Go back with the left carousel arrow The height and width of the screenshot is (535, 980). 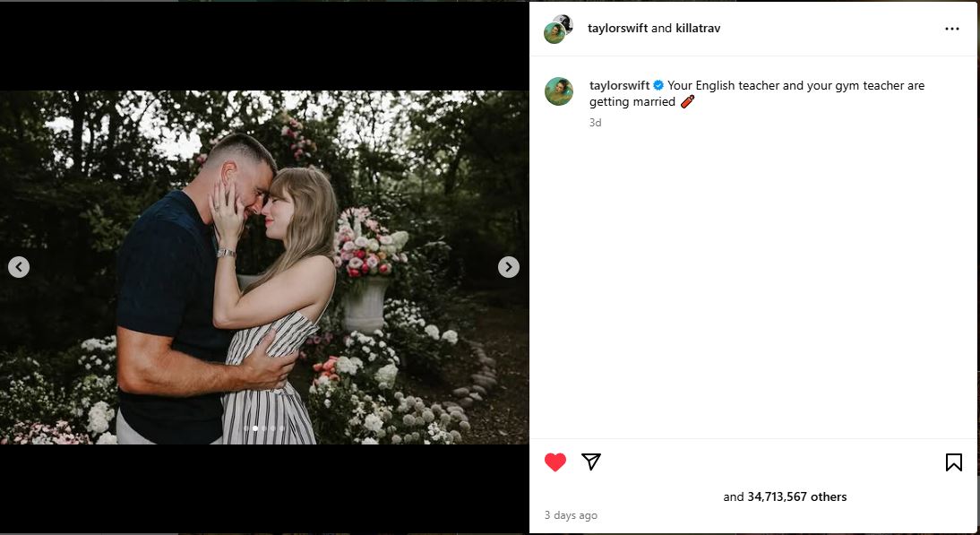pyautogui.click(x=19, y=267)
